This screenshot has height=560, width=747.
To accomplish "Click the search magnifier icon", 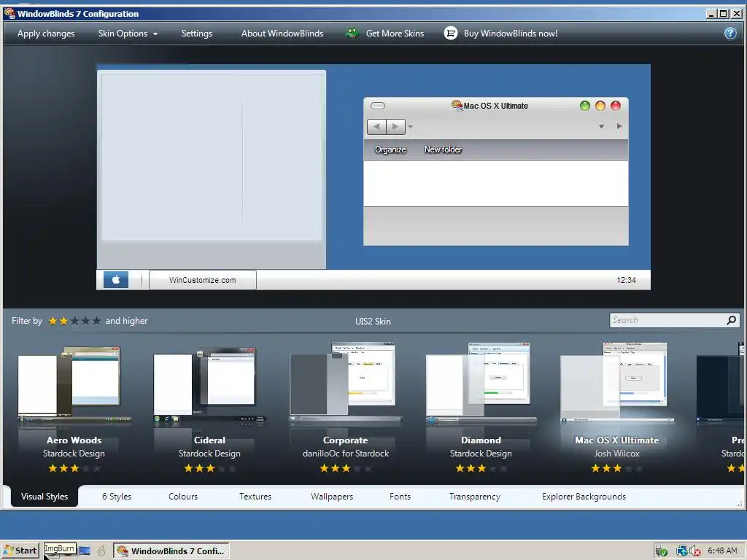I will tap(731, 320).
